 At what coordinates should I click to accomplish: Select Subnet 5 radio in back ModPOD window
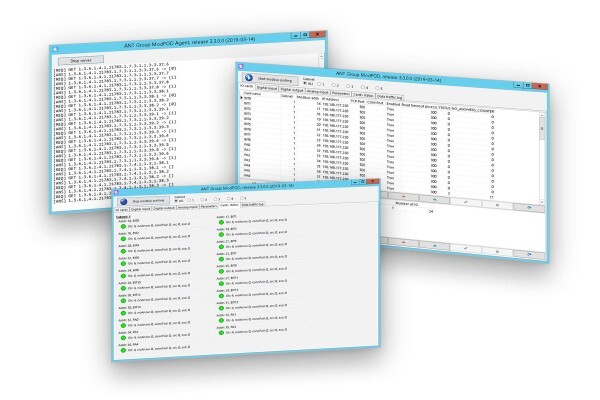(x=377, y=88)
